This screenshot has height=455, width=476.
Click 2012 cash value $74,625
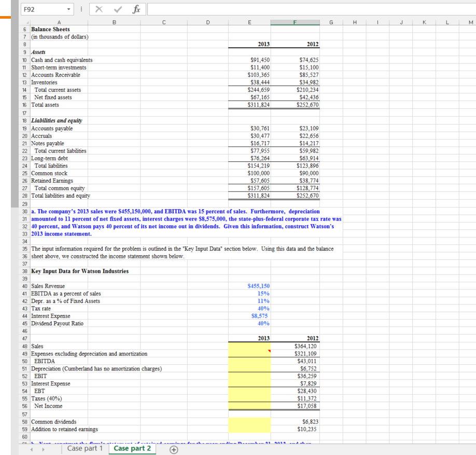point(309,60)
